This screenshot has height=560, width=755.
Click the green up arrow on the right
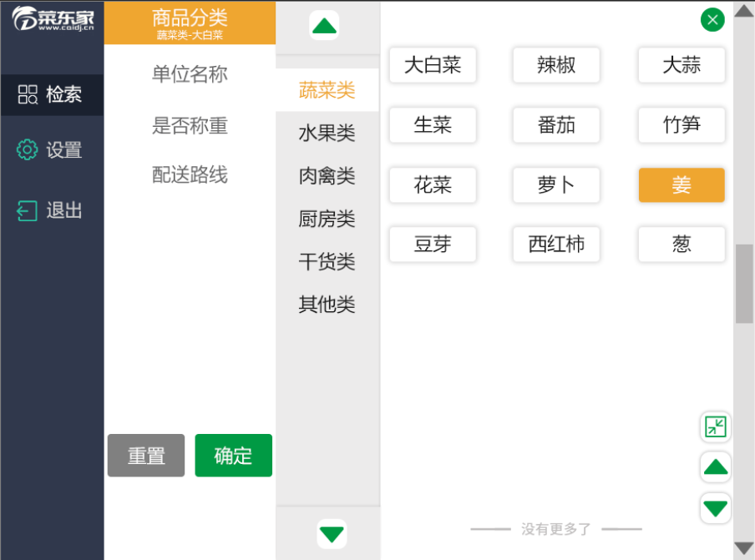pos(715,467)
